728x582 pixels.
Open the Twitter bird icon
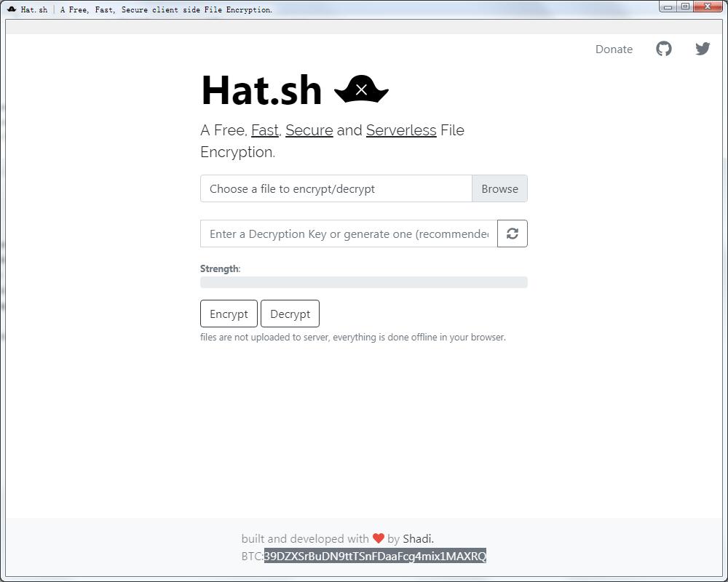coord(703,49)
